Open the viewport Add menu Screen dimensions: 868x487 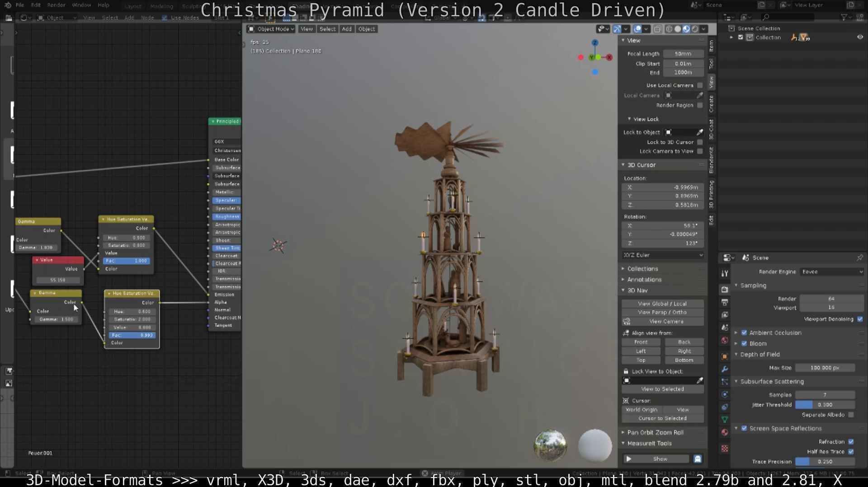click(347, 29)
